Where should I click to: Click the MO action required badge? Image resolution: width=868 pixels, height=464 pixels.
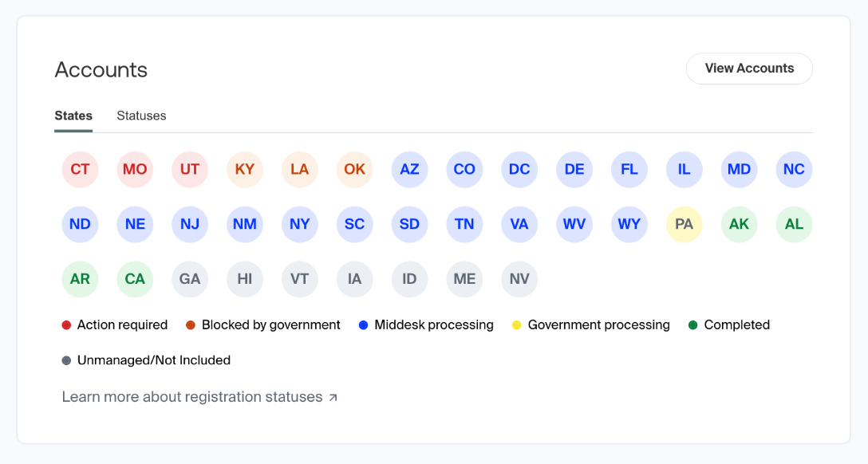pos(135,170)
